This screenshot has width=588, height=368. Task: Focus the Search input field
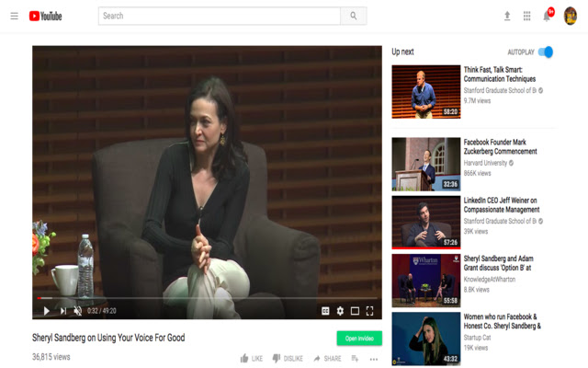click(x=220, y=16)
